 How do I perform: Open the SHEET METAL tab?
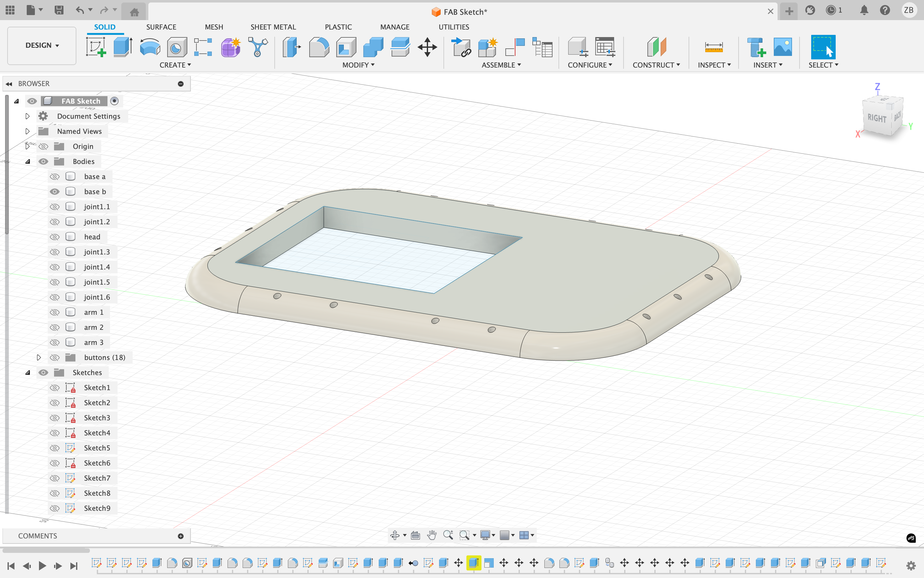click(273, 27)
